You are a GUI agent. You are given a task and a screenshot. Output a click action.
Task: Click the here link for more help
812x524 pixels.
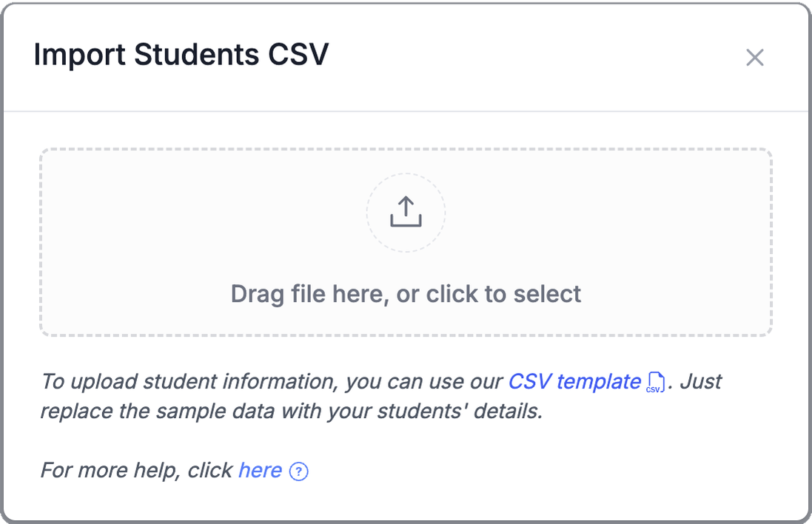[x=260, y=470]
